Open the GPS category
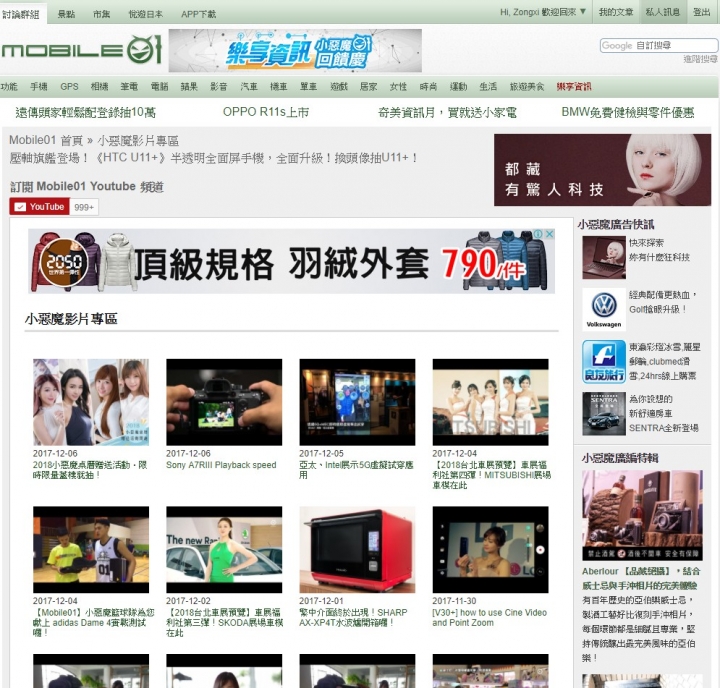 pos(69,86)
